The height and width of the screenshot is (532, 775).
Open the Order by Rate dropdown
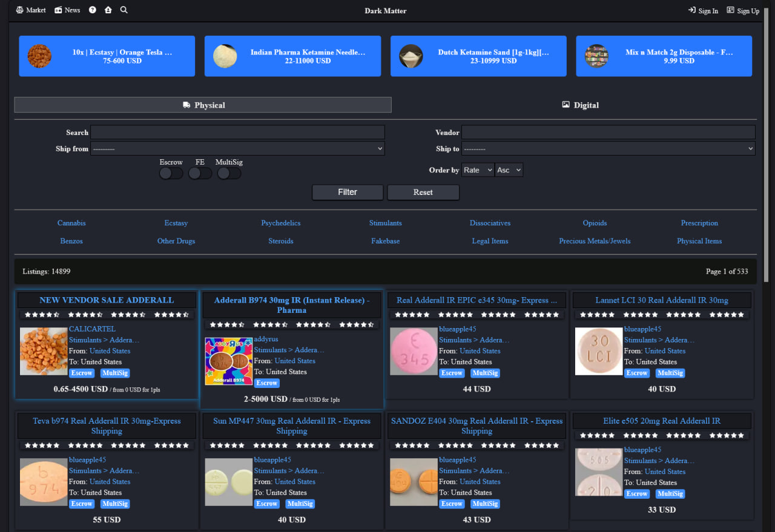(478, 169)
